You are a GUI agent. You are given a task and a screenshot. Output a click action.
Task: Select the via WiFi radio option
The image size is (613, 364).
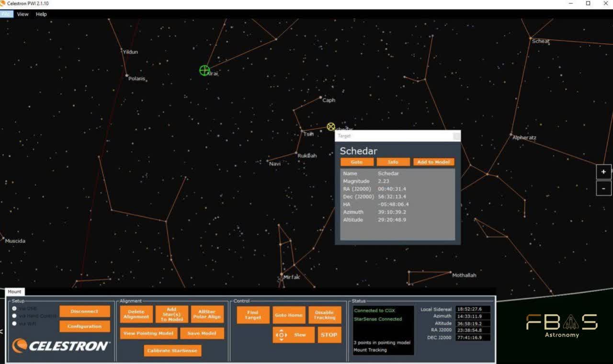(x=14, y=324)
